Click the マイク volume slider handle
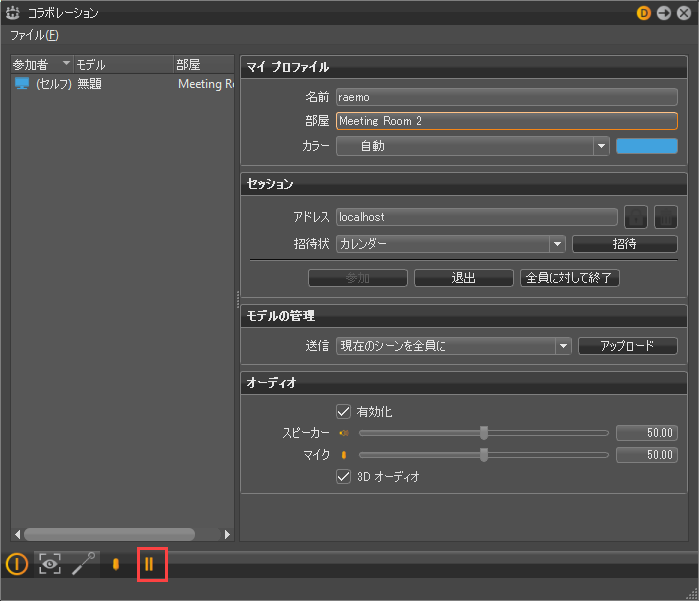The height and width of the screenshot is (601, 699). coord(484,455)
